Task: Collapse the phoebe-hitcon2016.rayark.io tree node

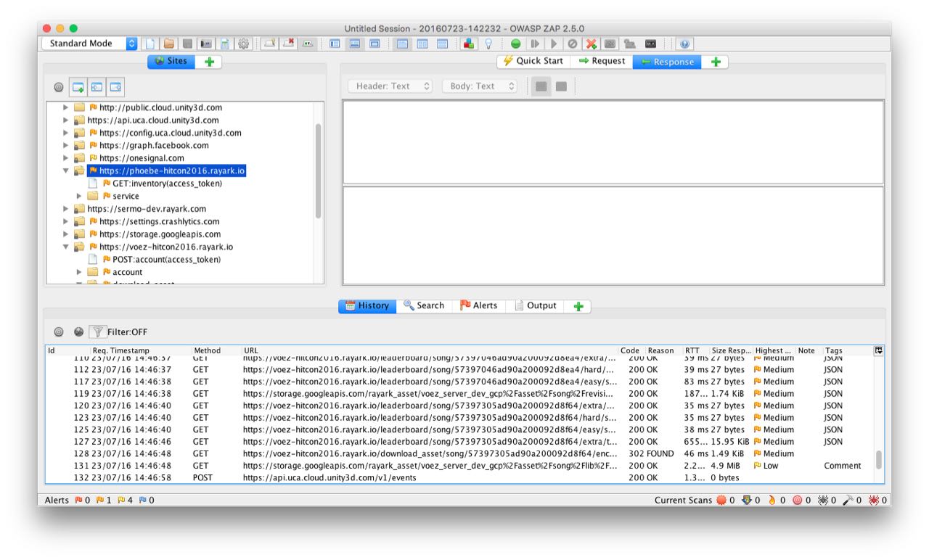Action: [x=66, y=171]
